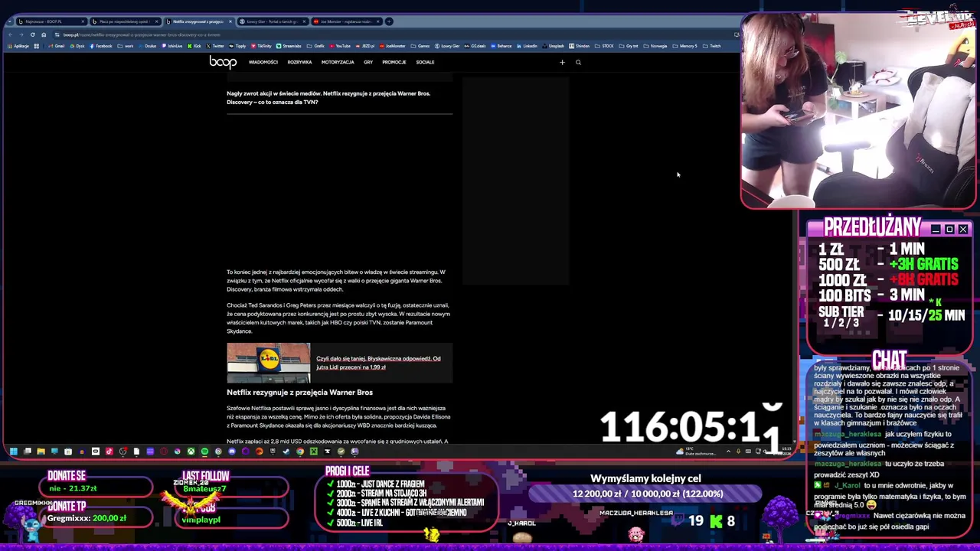Open Discord from the taskbar
Screen dimensions: 980x551
tap(232, 452)
